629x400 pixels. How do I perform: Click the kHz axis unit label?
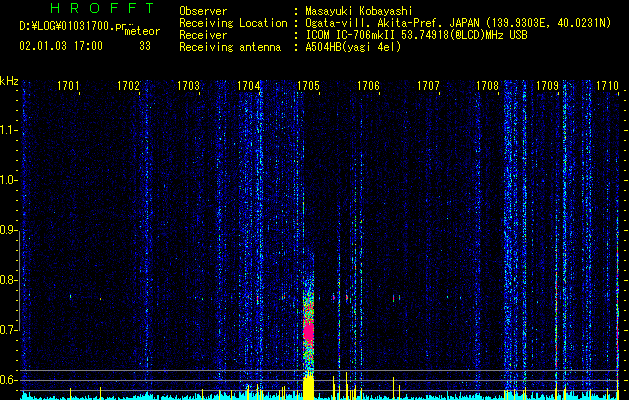[9, 81]
